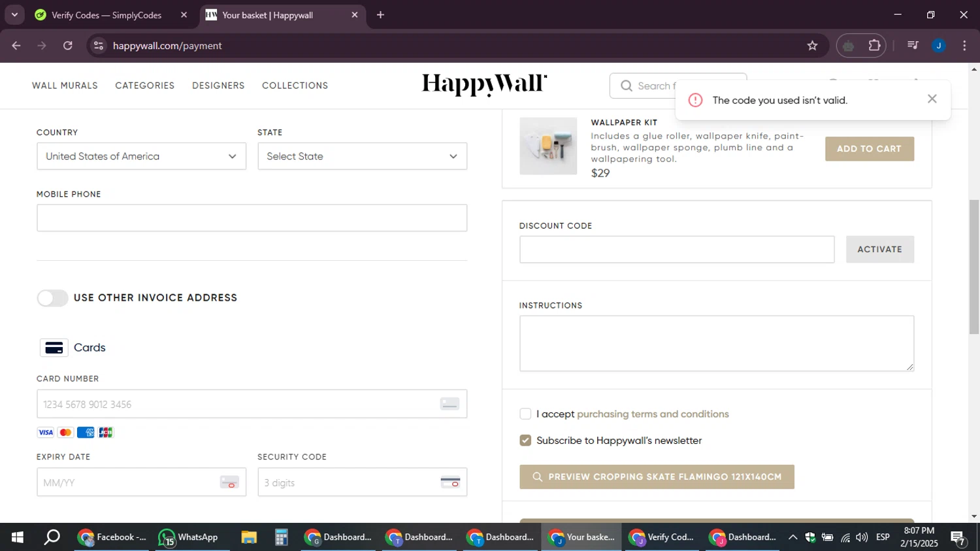Screen dimensions: 980x551
Task: Close the Verify Codes SimplyCodes tab
Action: tap(184, 15)
